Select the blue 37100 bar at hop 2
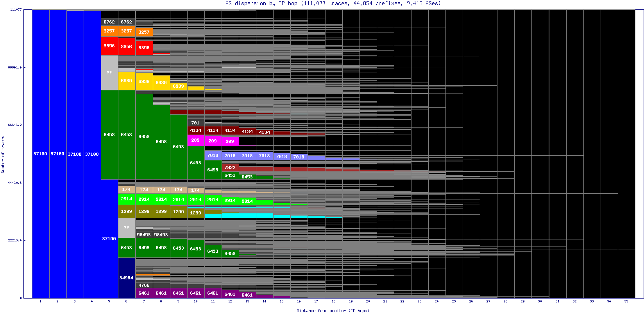644x313 pixels. click(x=58, y=154)
